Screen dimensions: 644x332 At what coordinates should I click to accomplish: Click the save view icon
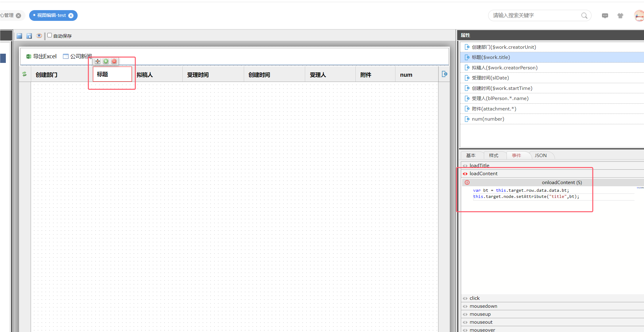[x=19, y=36]
